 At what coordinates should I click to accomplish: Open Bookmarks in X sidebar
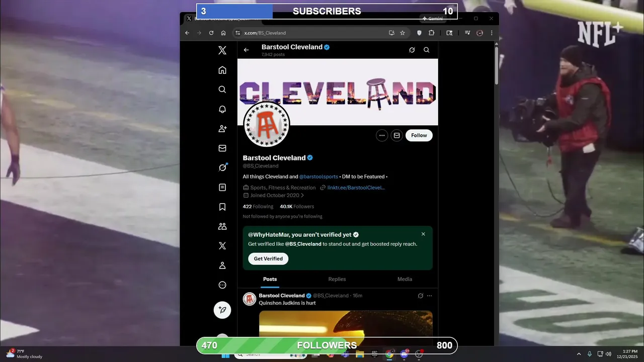[x=222, y=207]
